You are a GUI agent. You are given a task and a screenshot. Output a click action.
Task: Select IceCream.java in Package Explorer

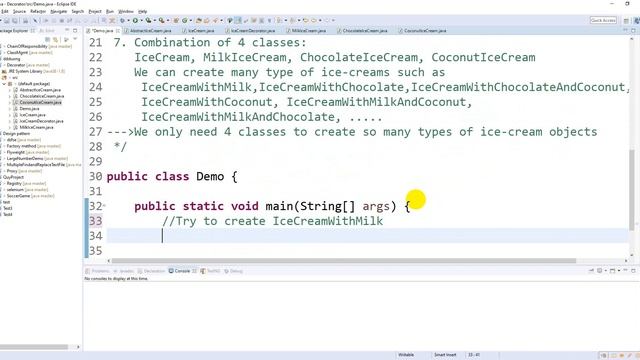pos(32,115)
